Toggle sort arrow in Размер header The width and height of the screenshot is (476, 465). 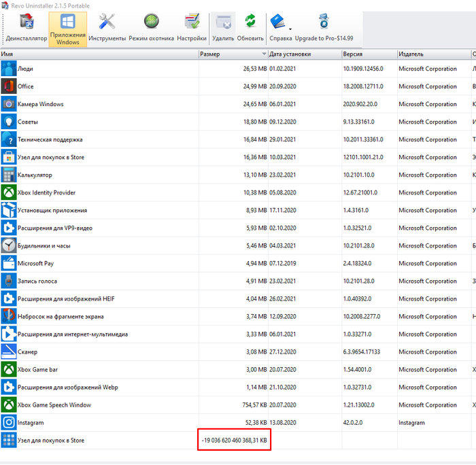pos(264,54)
